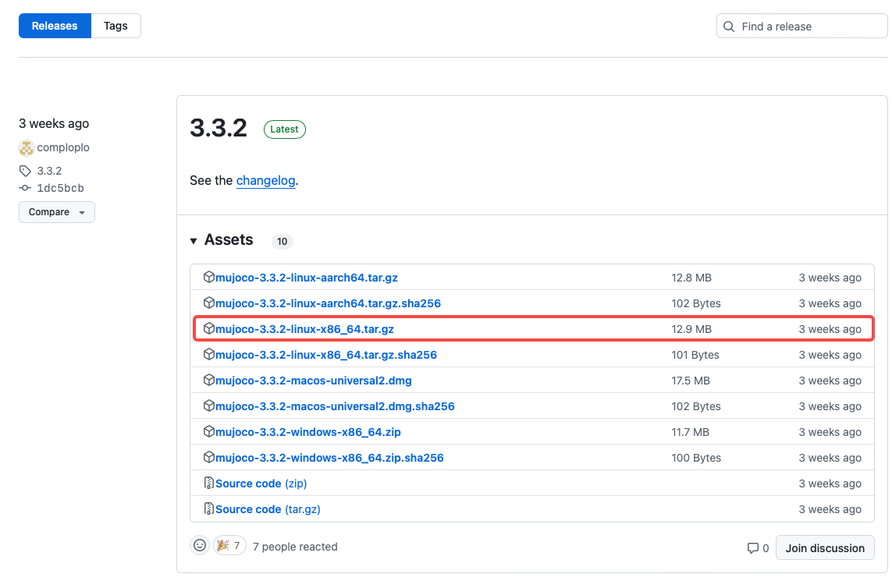Viewport: 892px width, 588px height.
Task: Click the 100 Bytes size value
Action: [x=696, y=458]
